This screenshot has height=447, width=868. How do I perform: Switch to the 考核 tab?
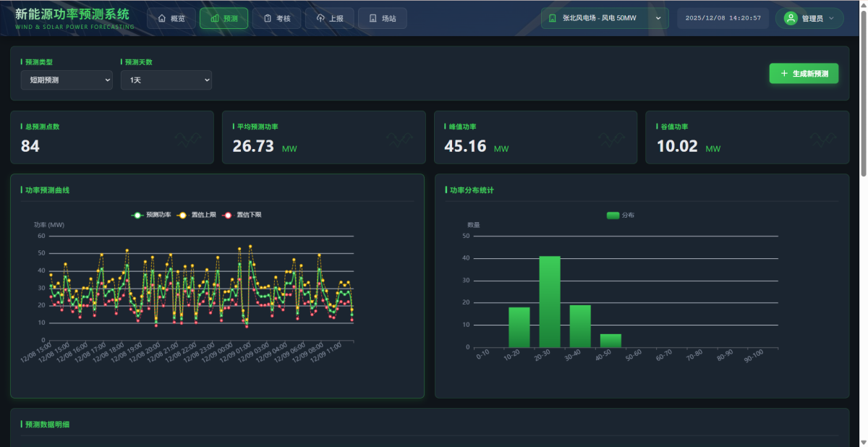pos(277,18)
